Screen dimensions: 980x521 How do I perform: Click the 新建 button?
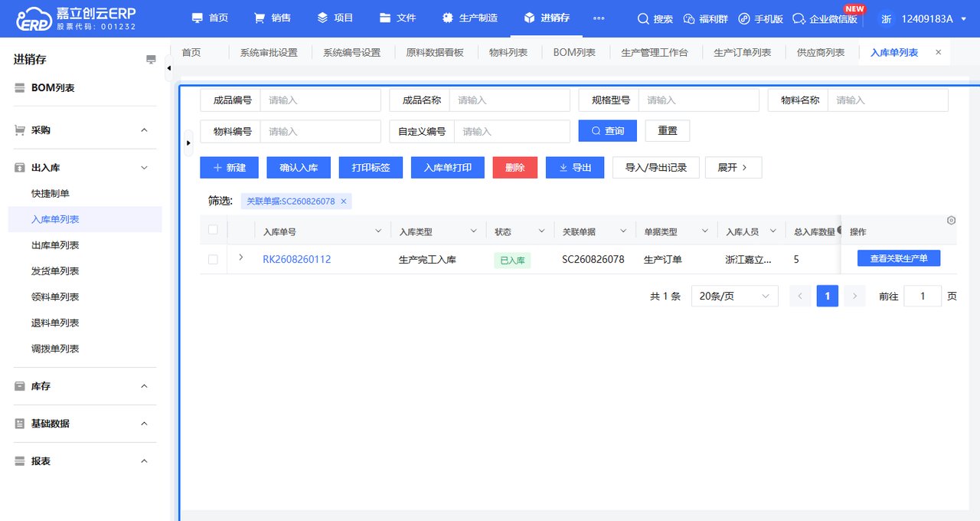pos(229,168)
